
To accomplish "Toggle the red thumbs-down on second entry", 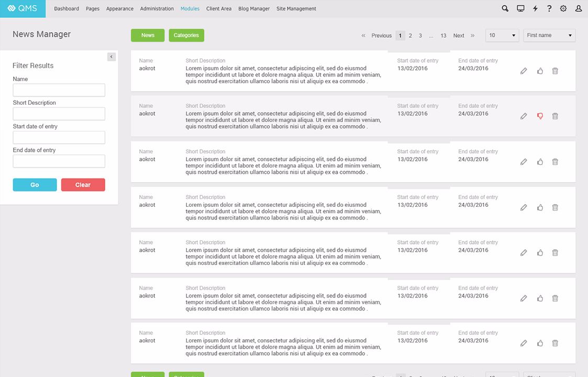I will (540, 116).
